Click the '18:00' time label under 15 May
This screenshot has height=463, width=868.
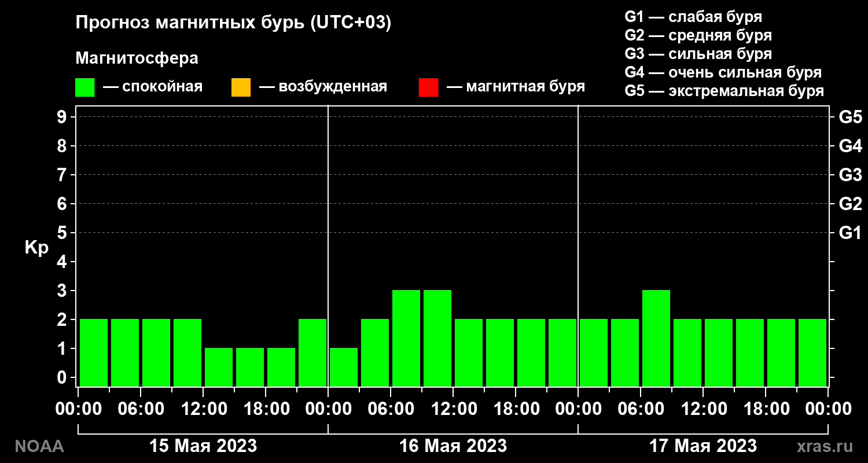266,409
